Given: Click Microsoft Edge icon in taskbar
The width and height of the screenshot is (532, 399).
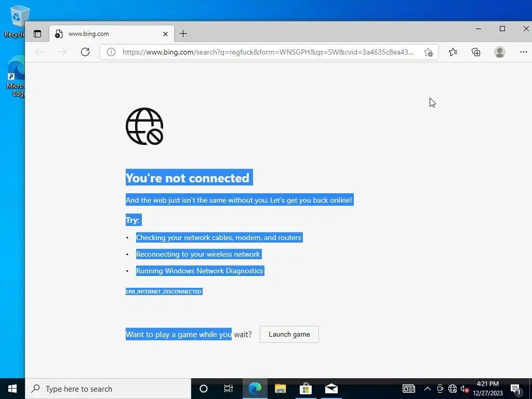Looking at the screenshot, I should pos(255,389).
